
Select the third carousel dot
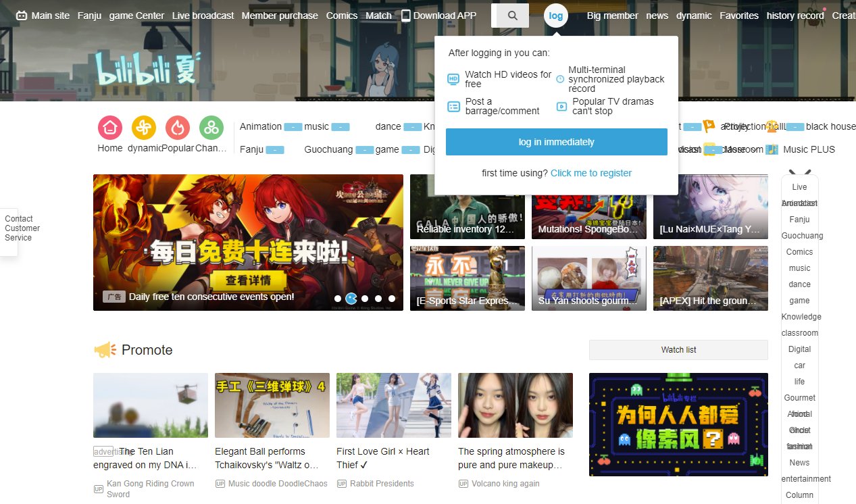point(365,298)
